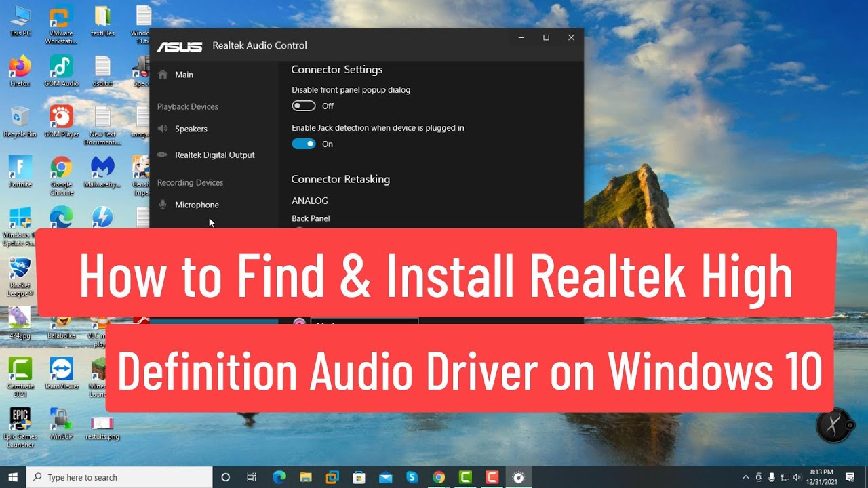Open Realtek Digital Output settings
Viewport: 868px width, 488px height.
point(214,155)
